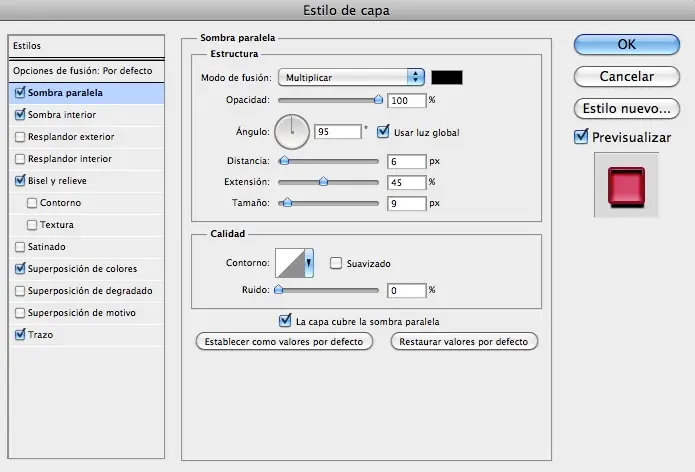
Task: Toggle Previsualizar checkbox
Action: 581,137
